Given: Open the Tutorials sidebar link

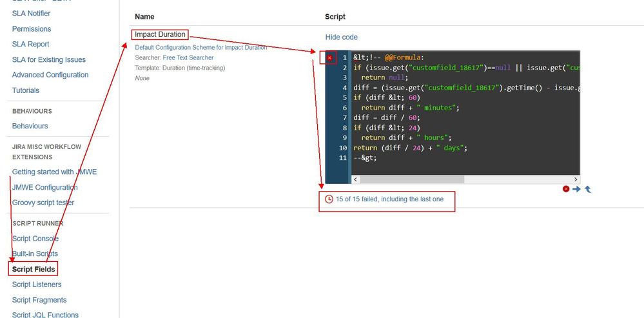Looking at the screenshot, I should click(x=26, y=90).
